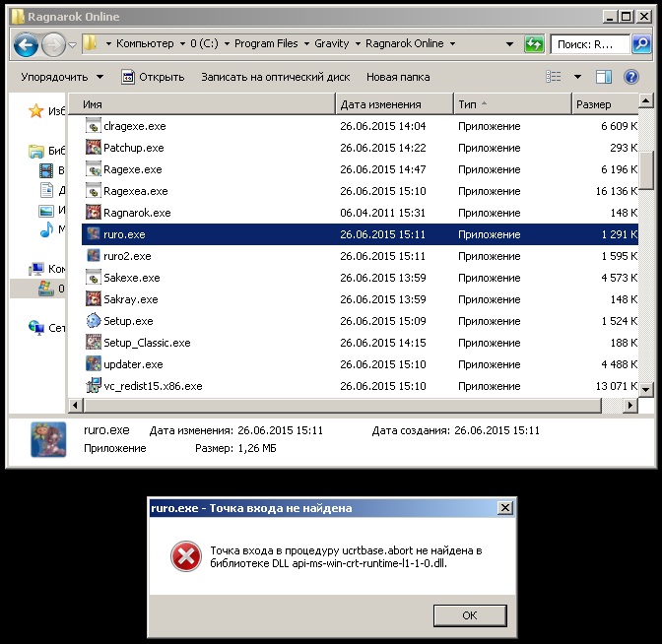Click the horizontal scrollbar right arrow

pos(630,405)
